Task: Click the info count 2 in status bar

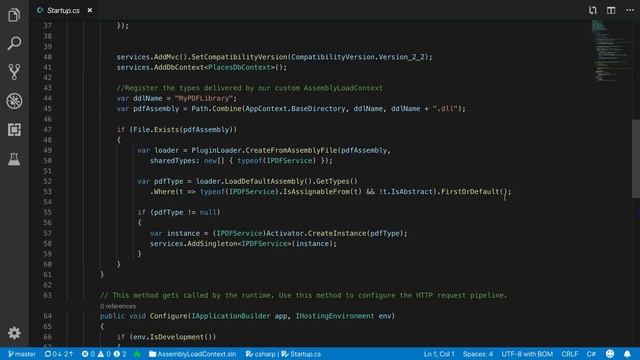Action: pos(120,354)
